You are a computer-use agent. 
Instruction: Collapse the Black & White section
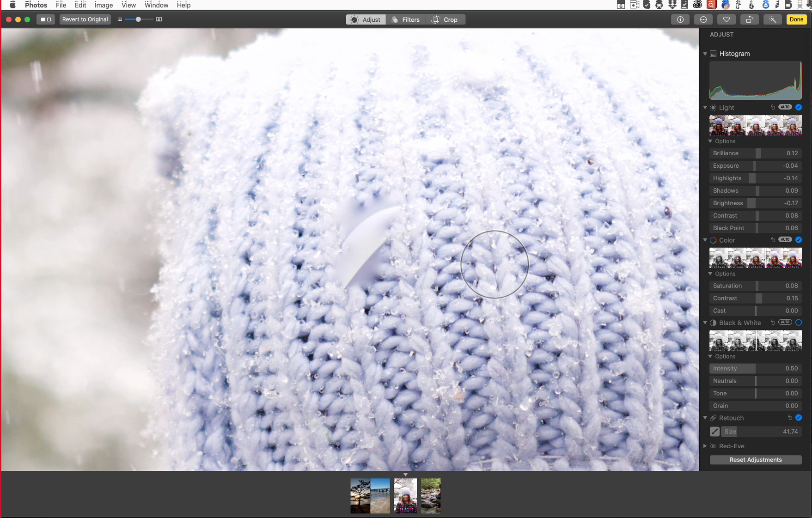point(705,323)
